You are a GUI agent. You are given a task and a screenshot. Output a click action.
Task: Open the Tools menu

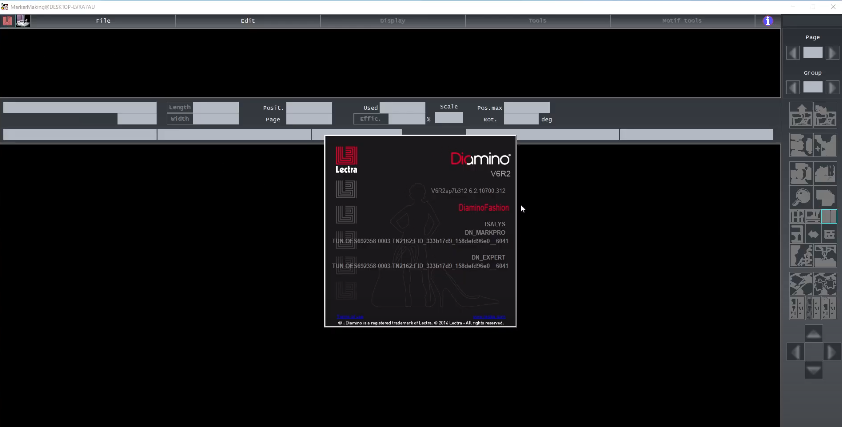pyautogui.click(x=538, y=20)
